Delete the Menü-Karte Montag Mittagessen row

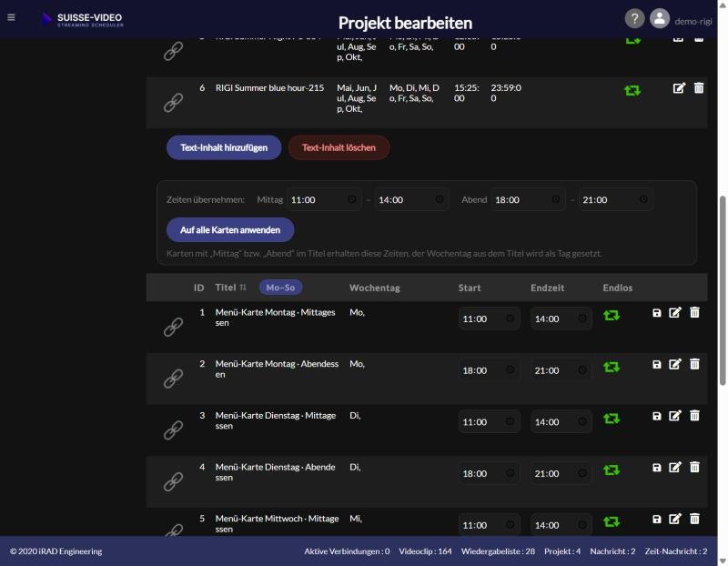tap(694, 312)
